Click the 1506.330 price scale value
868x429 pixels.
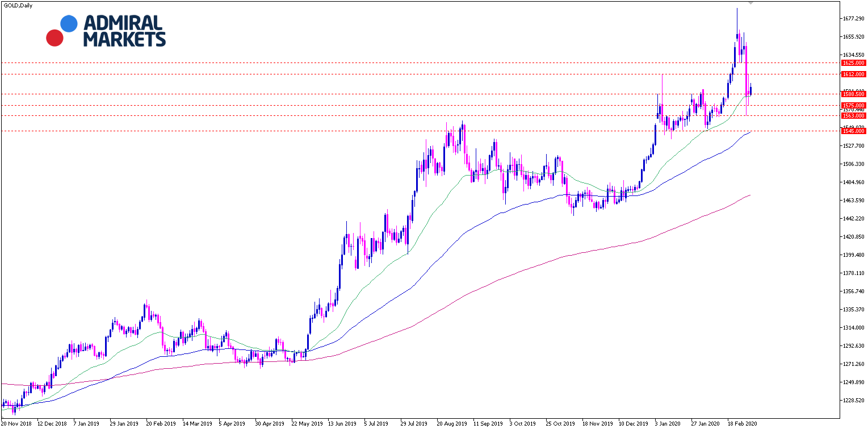854,164
